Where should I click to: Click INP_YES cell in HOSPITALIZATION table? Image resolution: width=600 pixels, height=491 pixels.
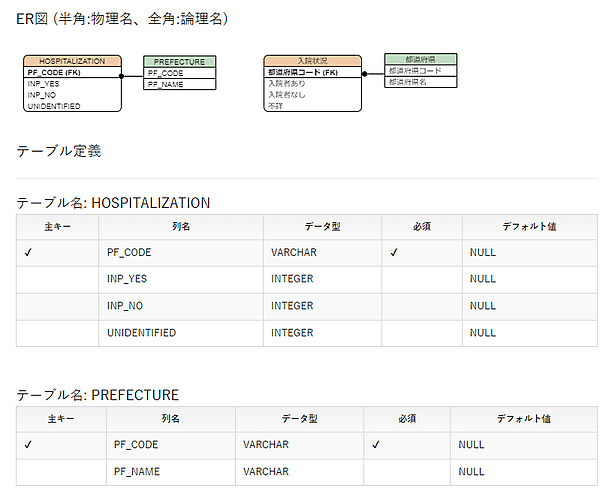coord(127,279)
